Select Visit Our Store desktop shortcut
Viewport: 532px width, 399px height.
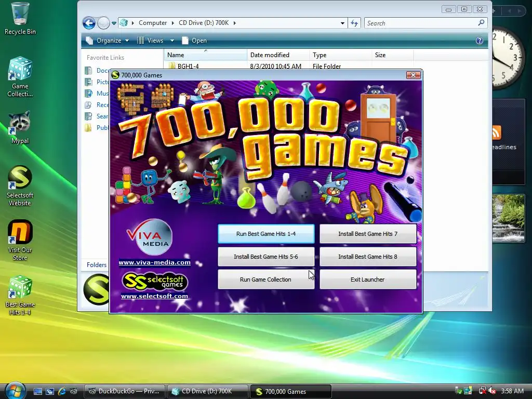tap(20, 241)
